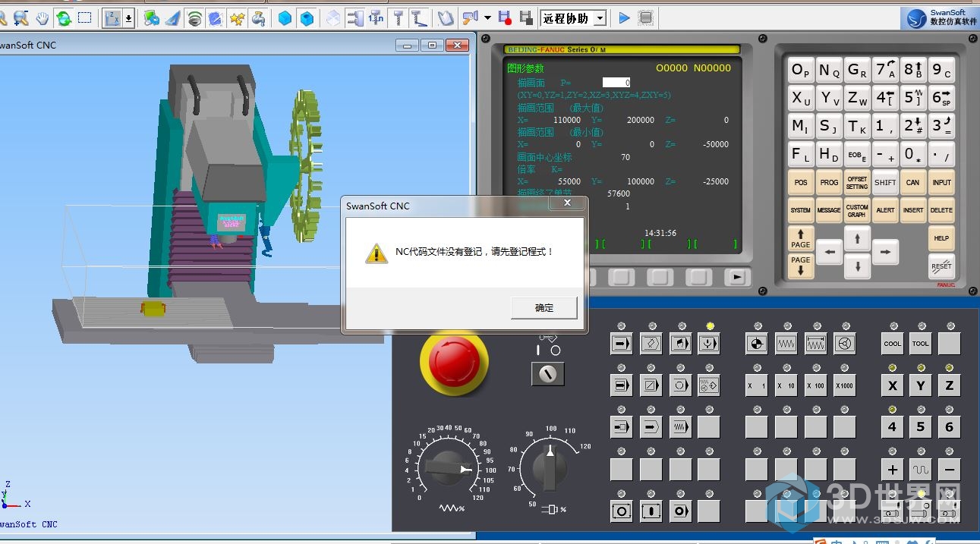This screenshot has width=980, height=544.
Task: Select the reference return crosshair mode button
Action: pos(756,344)
